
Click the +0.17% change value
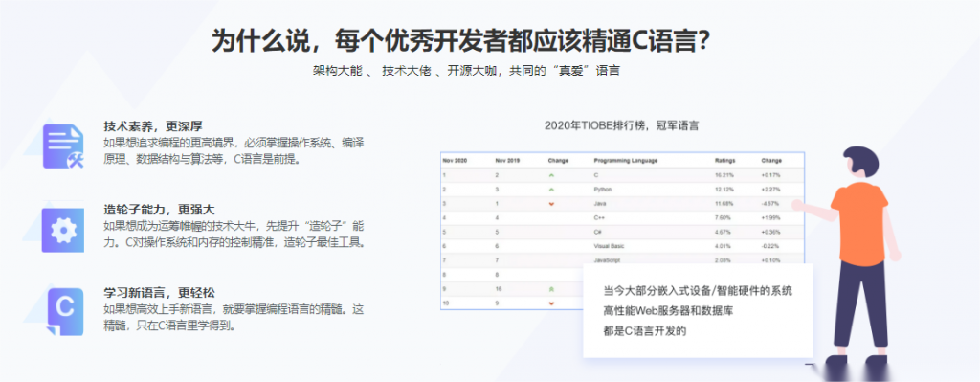pyautogui.click(x=770, y=175)
